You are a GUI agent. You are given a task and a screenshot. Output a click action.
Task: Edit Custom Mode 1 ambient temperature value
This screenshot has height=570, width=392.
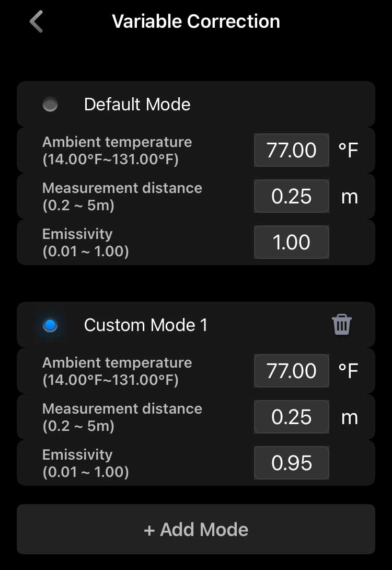click(292, 371)
